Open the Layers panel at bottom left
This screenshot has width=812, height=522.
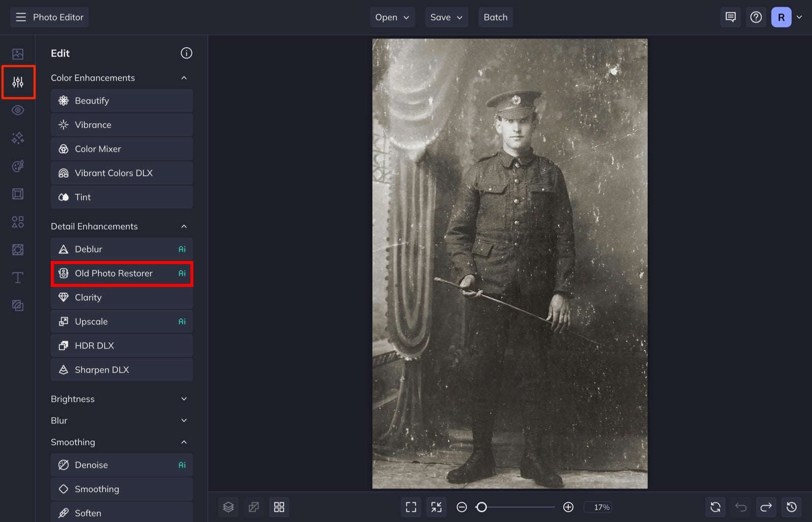[x=228, y=507]
